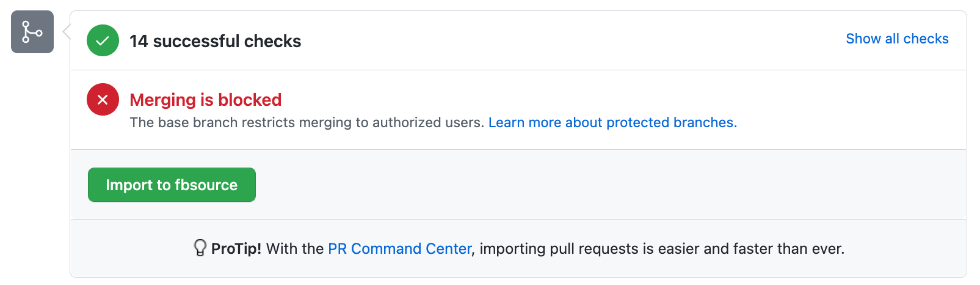Show all checks
Screen dimensions: 980x285
[897, 39]
